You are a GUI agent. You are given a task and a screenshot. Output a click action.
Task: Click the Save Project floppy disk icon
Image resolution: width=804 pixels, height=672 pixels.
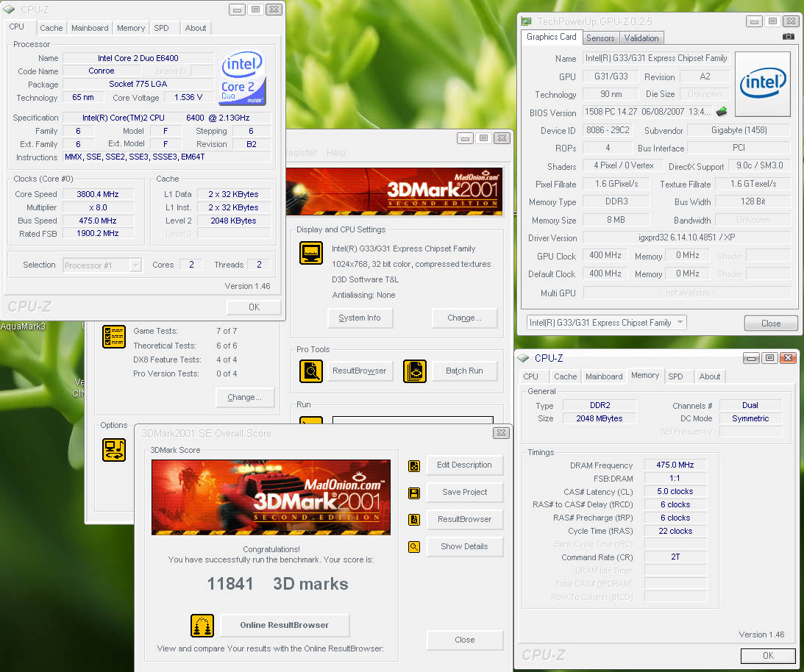coord(414,493)
